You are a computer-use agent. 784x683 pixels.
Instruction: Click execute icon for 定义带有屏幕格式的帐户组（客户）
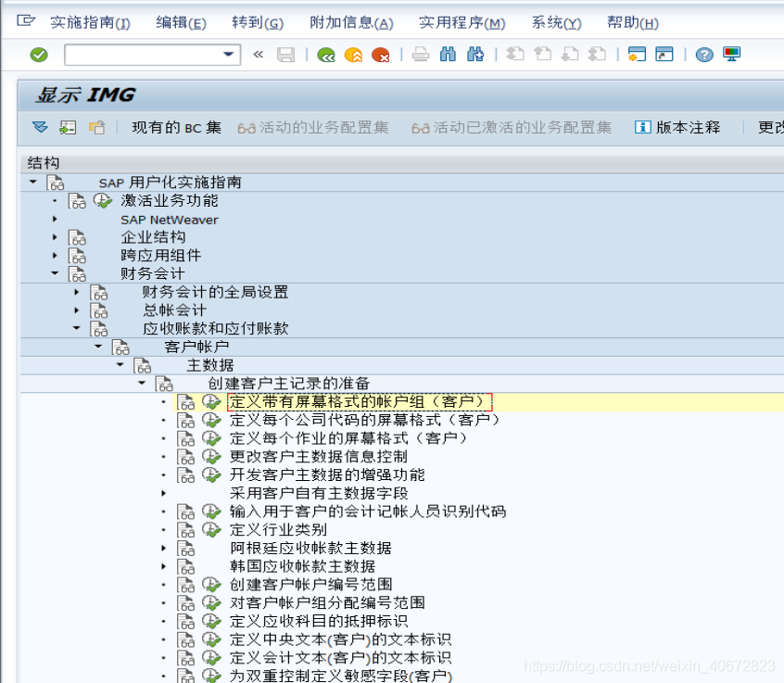tap(211, 401)
